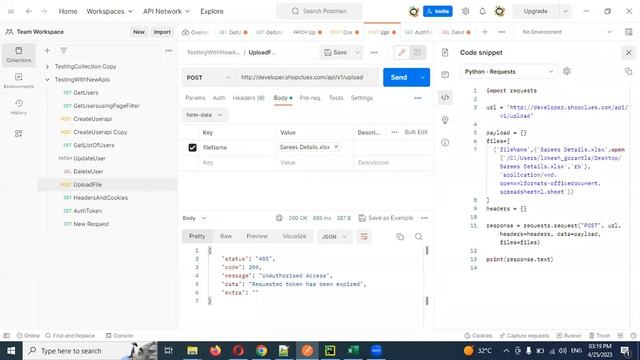Switch response view to Visualize
Viewport: 640px width, 360px height.
[x=294, y=236]
